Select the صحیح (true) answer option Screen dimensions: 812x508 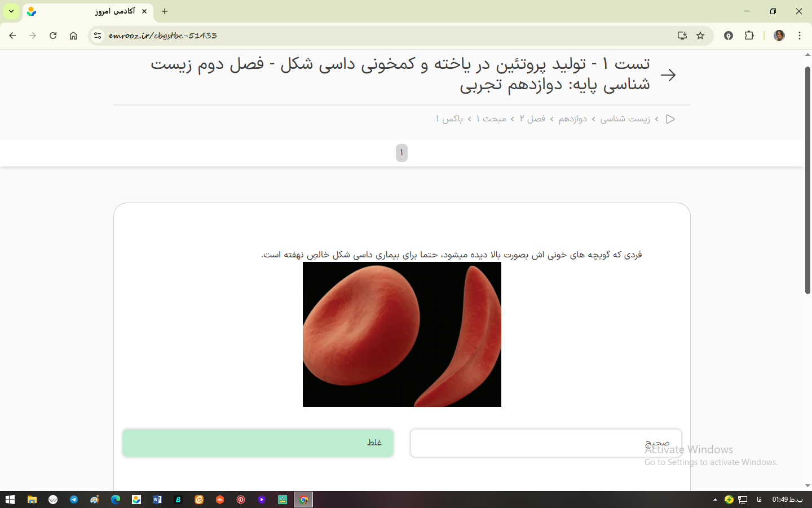(545, 443)
